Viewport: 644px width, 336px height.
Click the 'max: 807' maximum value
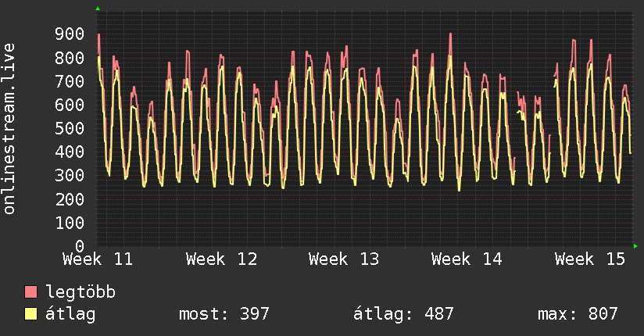coord(578,314)
